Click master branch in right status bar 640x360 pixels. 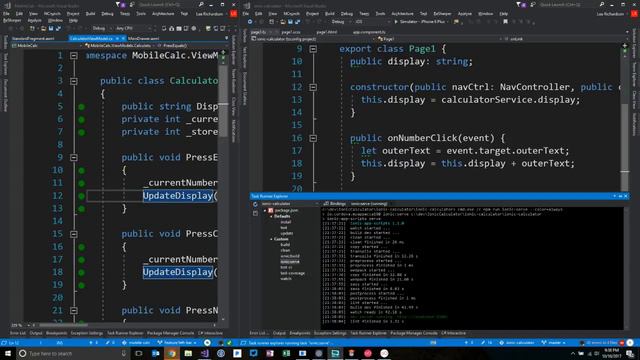coord(554,342)
